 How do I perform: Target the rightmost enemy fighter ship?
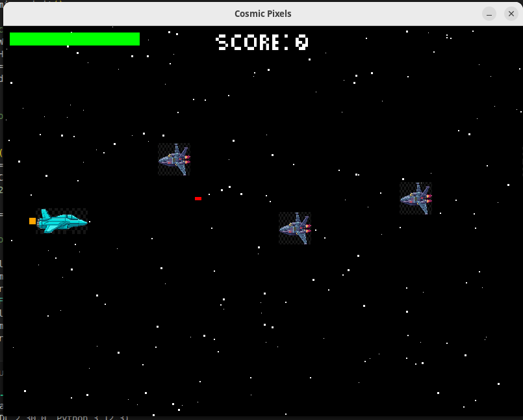click(x=415, y=198)
